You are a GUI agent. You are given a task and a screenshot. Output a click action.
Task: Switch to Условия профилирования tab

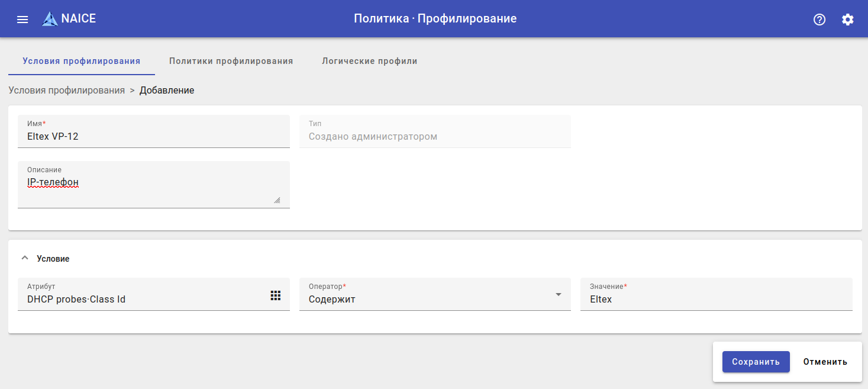81,61
